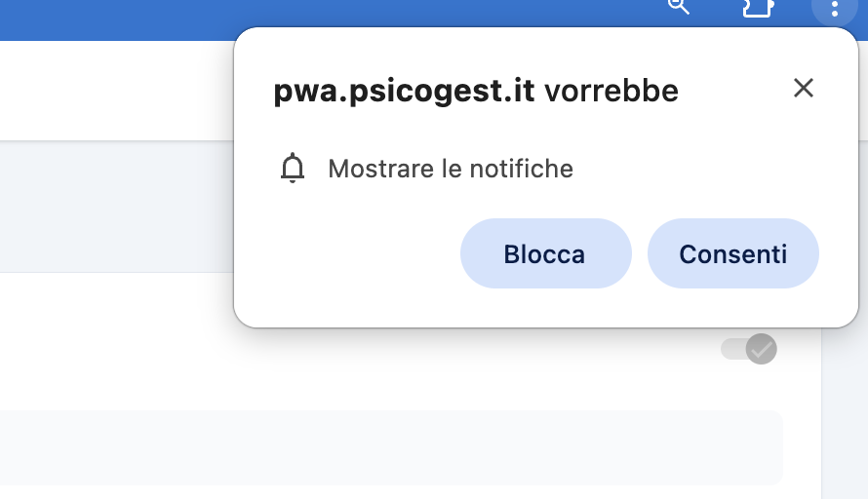Open the three-dot browser menu
The image size is (868, 499).
pyautogui.click(x=834, y=9)
